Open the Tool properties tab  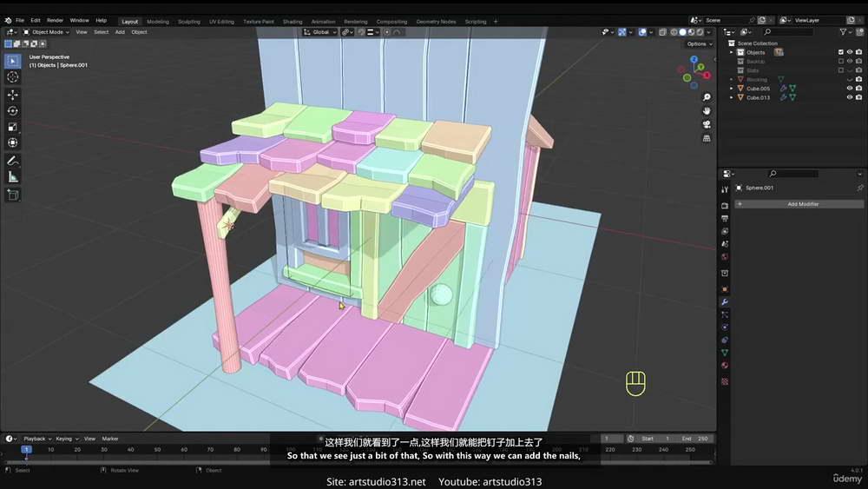tap(725, 189)
